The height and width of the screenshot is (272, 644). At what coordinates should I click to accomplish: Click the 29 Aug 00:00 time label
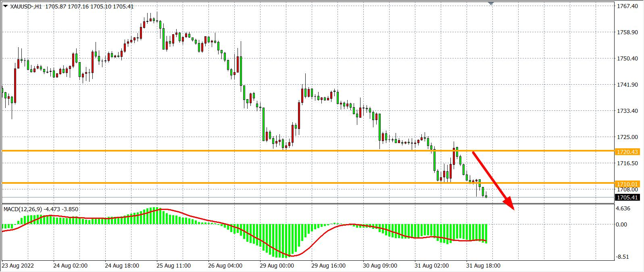click(x=277, y=266)
